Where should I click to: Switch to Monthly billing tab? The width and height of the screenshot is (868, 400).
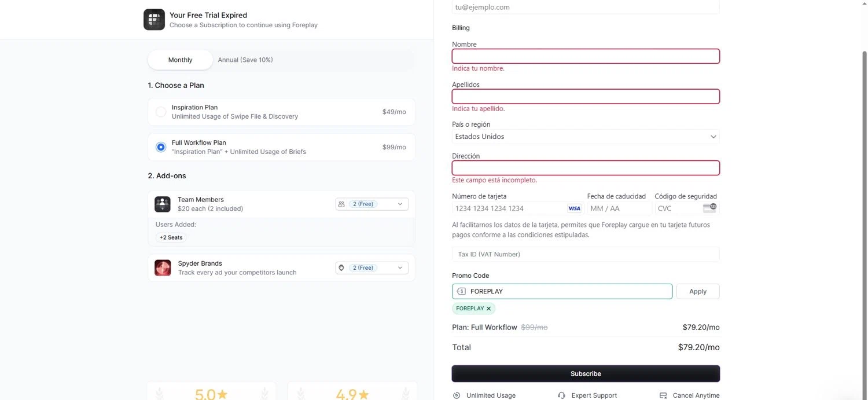(x=180, y=60)
